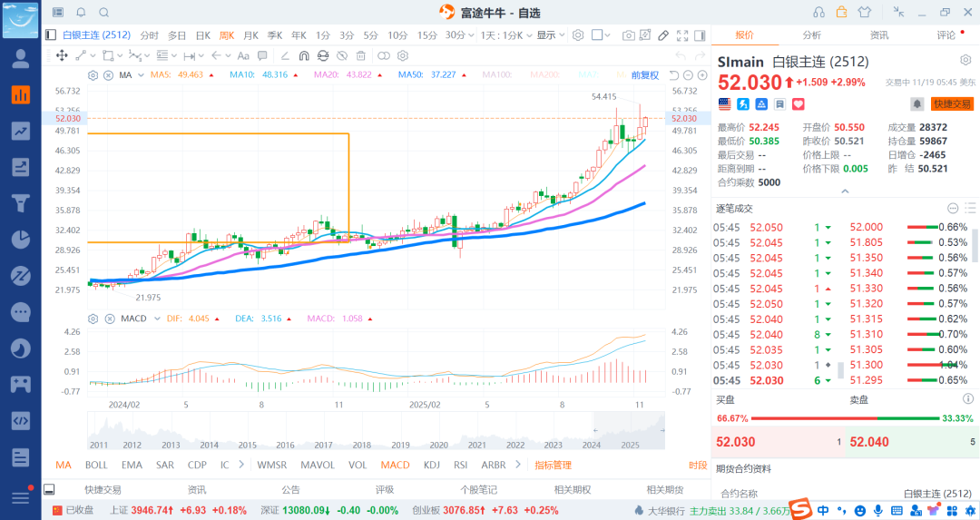This screenshot has width=980, height=520.
Task: Open the 1天:1分K dropdown
Action: pos(506,35)
